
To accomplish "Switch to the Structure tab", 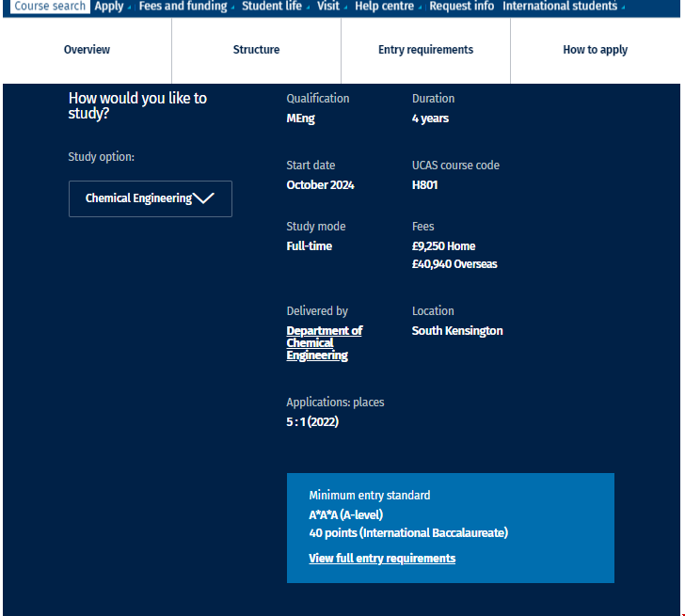I will (256, 50).
